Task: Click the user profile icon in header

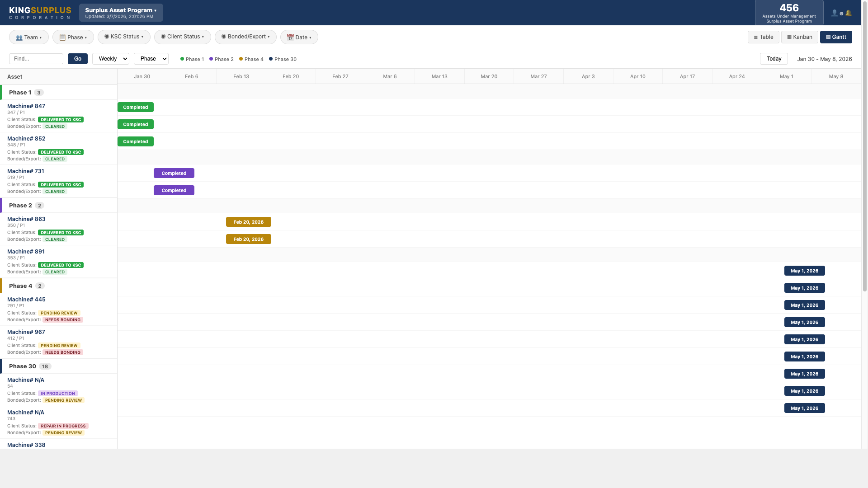Action: click(834, 13)
